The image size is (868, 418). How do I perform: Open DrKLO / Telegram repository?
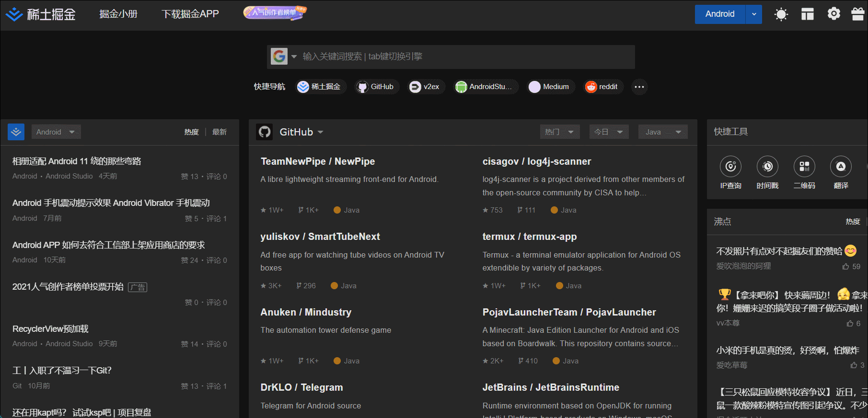pos(302,387)
